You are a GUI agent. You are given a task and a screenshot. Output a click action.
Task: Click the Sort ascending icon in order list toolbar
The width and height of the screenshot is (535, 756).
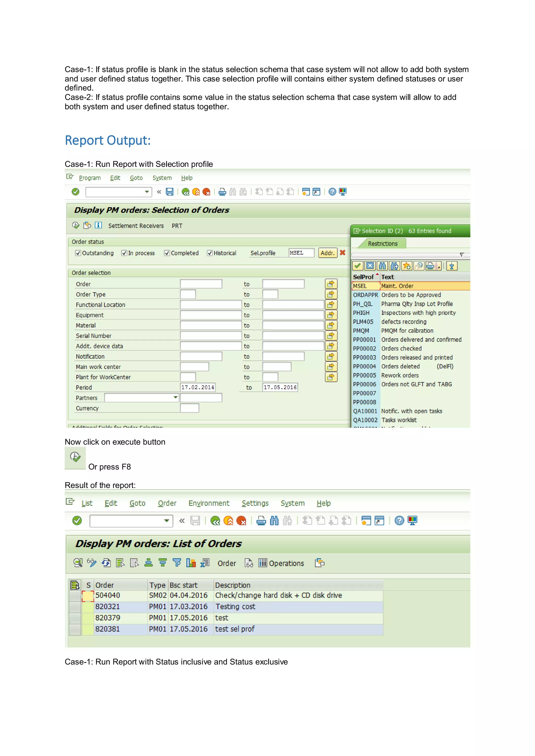click(x=149, y=563)
